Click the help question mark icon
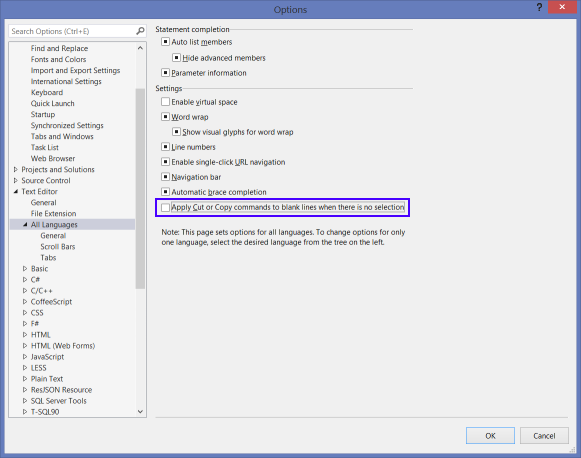The height and width of the screenshot is (458, 581). [539, 7]
